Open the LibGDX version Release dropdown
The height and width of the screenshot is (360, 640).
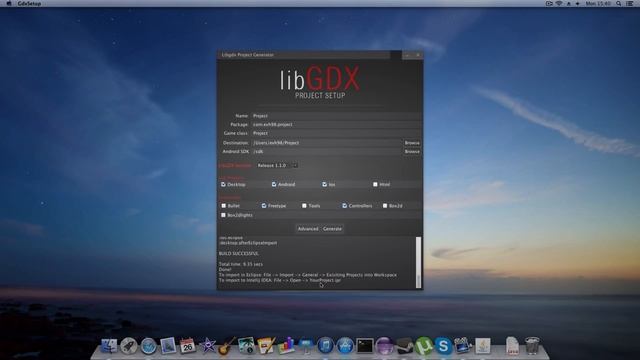point(278,165)
